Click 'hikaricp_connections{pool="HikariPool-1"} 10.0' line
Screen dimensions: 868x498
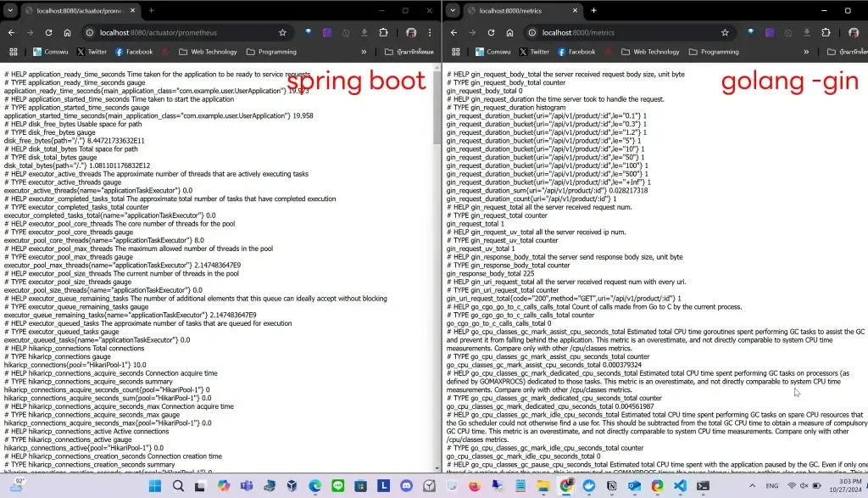click(75, 365)
